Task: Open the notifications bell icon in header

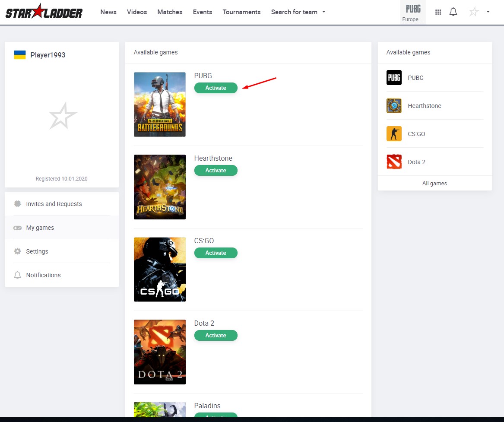Action: (x=453, y=12)
